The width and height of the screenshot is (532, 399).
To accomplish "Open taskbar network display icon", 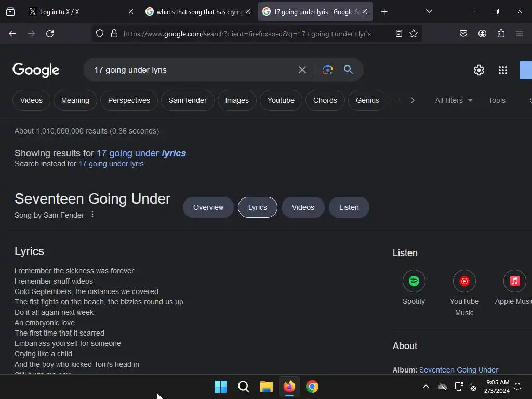I will pos(459,387).
